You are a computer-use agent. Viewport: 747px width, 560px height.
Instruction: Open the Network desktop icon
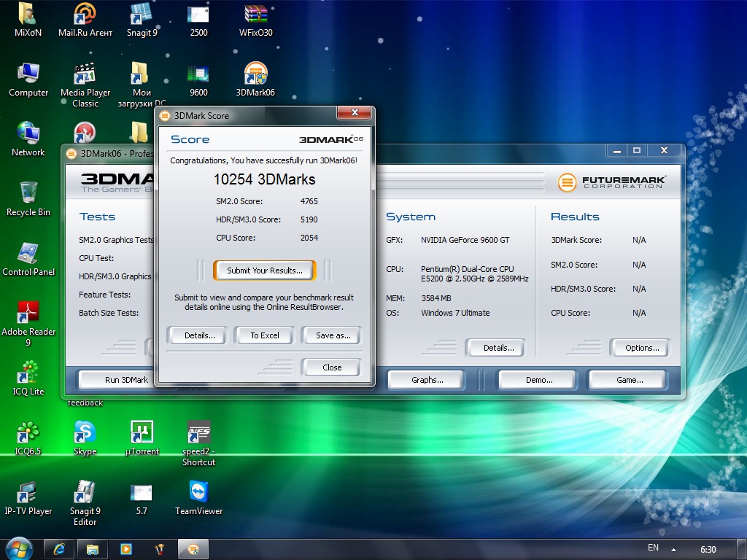click(x=28, y=139)
